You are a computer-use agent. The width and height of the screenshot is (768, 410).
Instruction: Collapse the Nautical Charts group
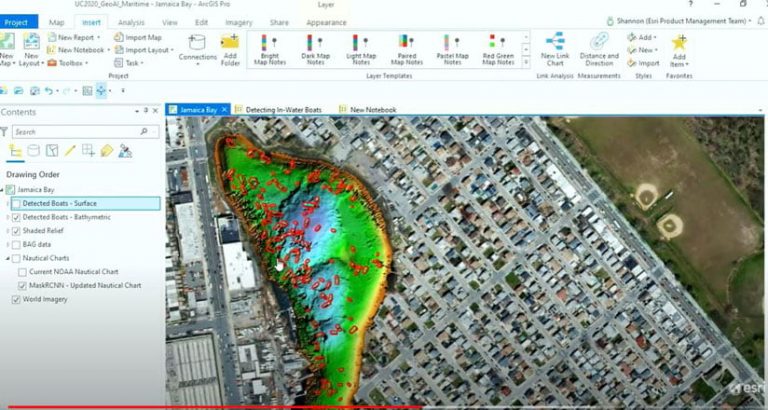point(8,258)
